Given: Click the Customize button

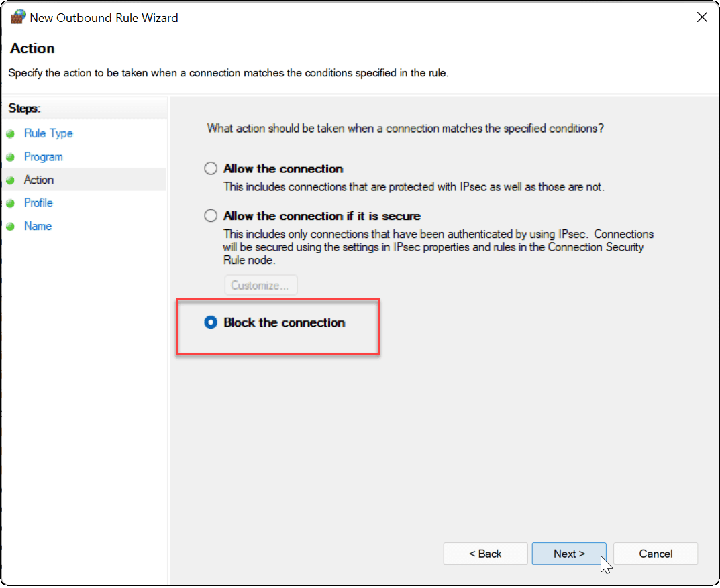Looking at the screenshot, I should click(260, 284).
